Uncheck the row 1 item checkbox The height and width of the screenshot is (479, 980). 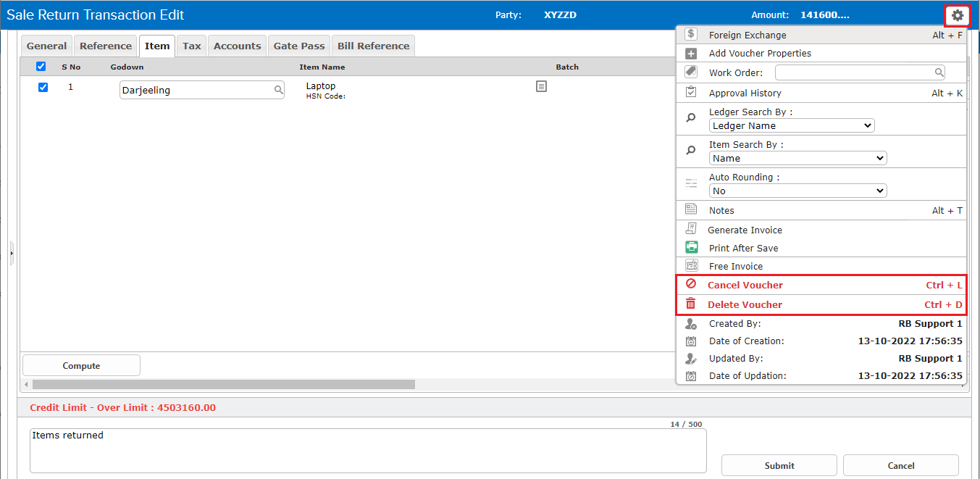click(x=43, y=88)
